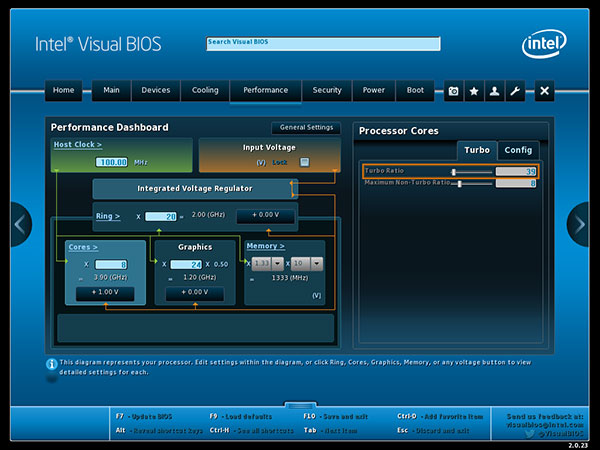
Task: Switch to the Config tab
Action: 518,150
